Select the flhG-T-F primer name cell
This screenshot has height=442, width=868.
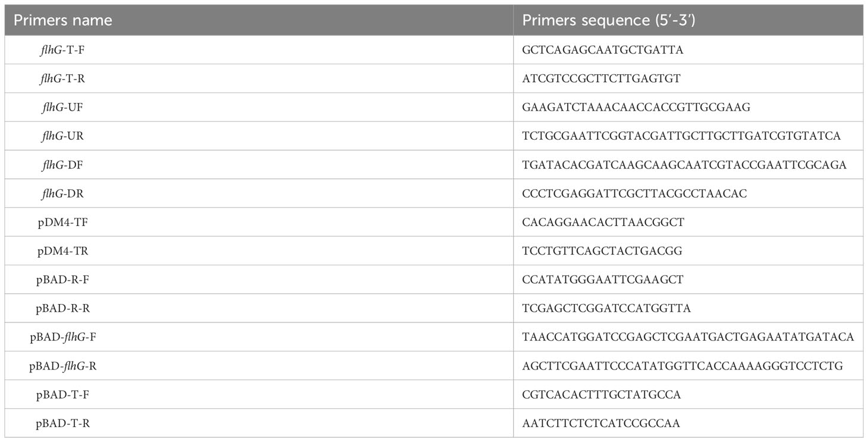click(x=259, y=49)
